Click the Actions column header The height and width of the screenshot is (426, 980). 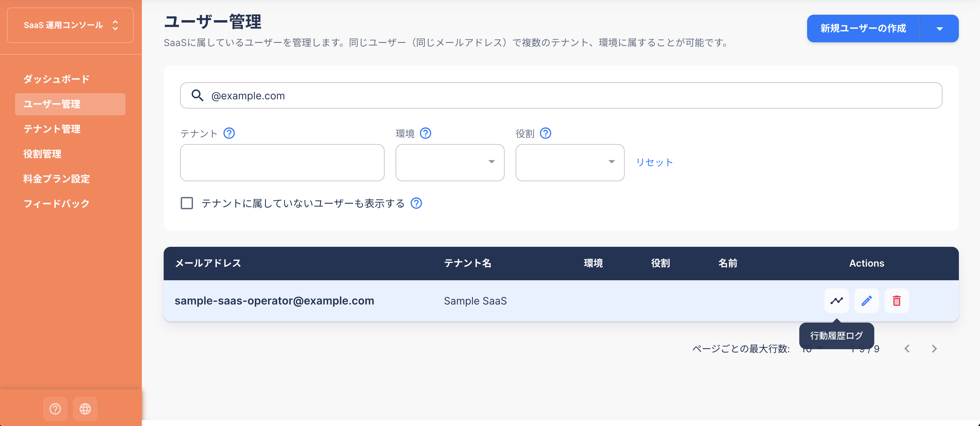point(867,263)
